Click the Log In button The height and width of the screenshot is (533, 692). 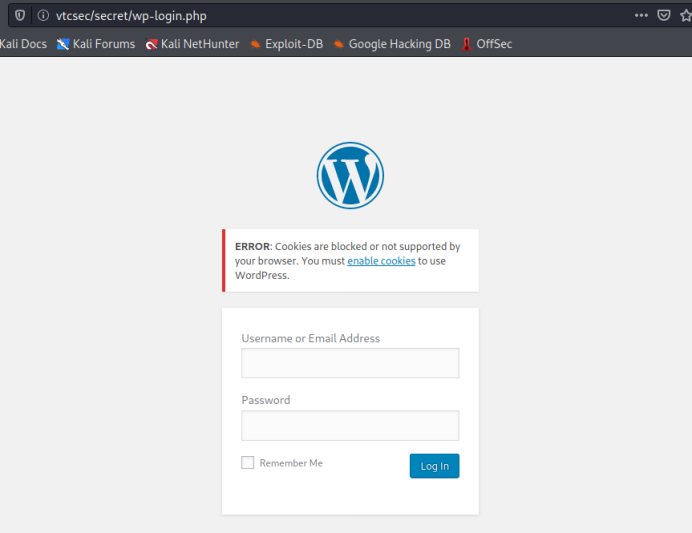(x=434, y=466)
